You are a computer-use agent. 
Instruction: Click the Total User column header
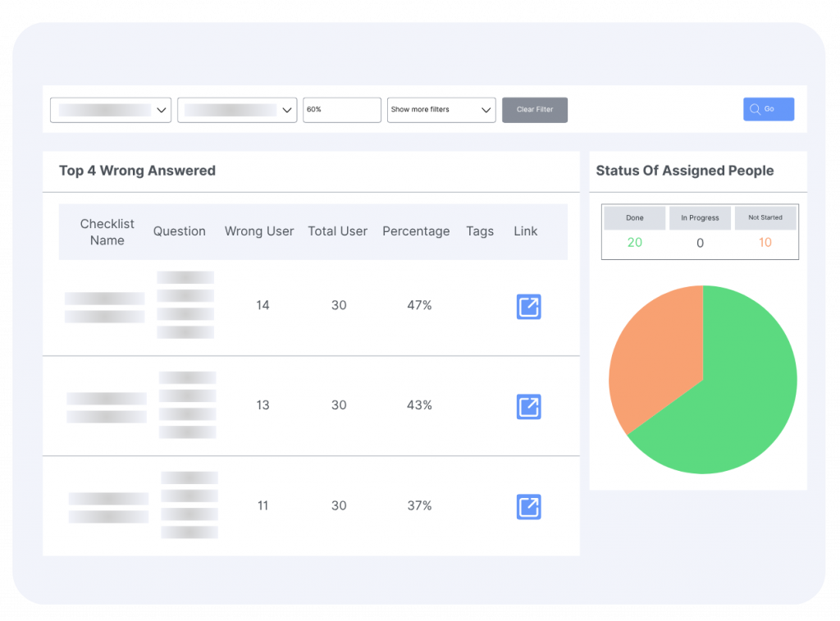click(x=338, y=231)
